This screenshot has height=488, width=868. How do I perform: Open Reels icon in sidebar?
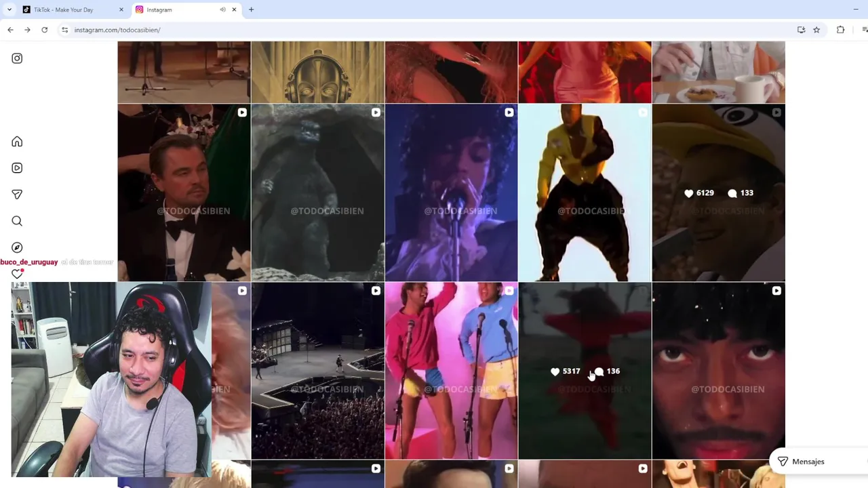point(17,168)
